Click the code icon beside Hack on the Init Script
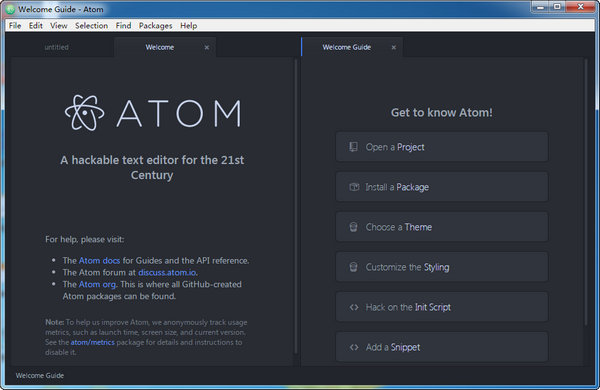Screen dimensions: 600x390 coord(354,307)
